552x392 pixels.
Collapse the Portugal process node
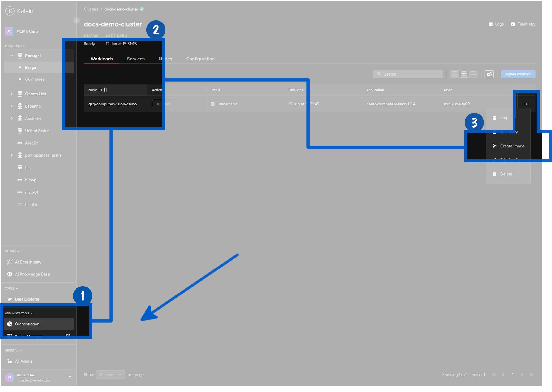point(12,56)
